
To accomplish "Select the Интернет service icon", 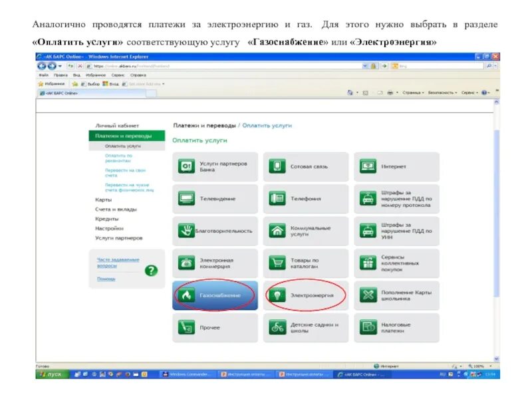I will 368,167.
